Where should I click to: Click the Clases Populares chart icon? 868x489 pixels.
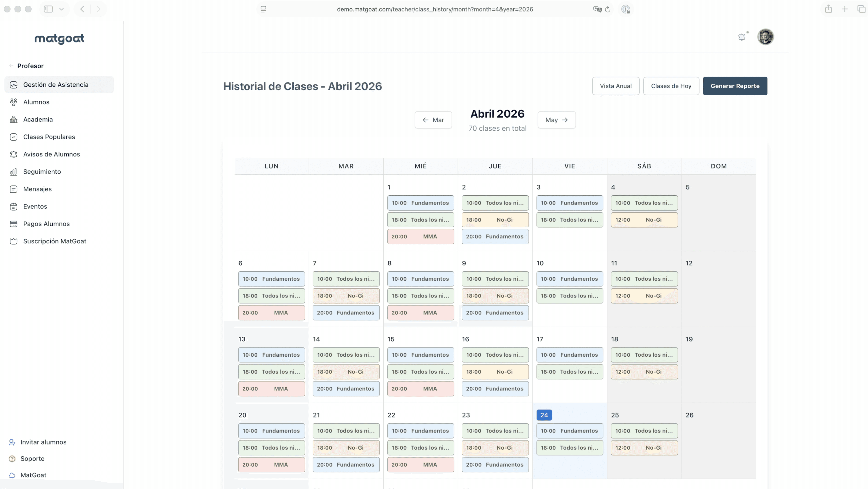coord(14,137)
